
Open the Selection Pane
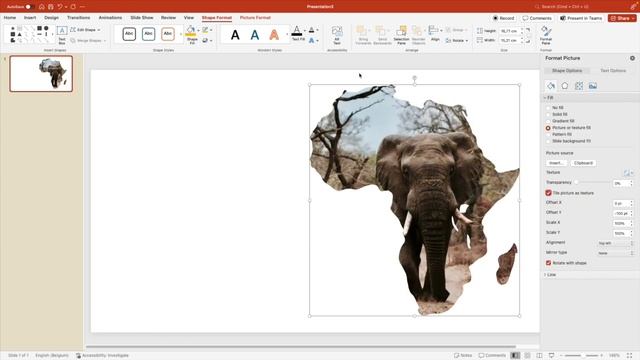coord(401,35)
